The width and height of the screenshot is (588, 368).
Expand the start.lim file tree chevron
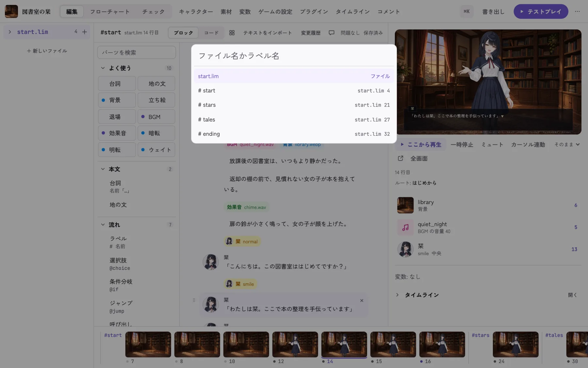(10, 32)
